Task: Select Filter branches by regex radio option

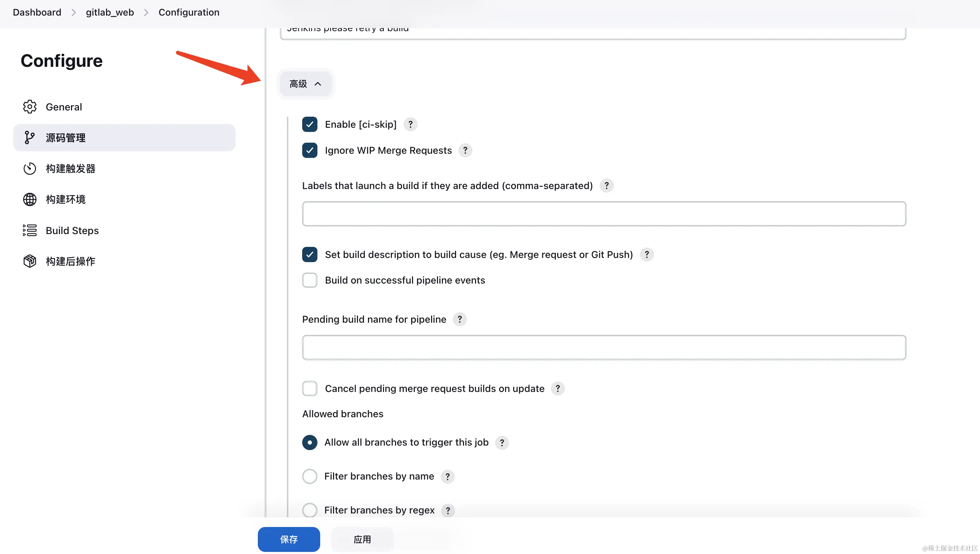Action: coord(309,510)
